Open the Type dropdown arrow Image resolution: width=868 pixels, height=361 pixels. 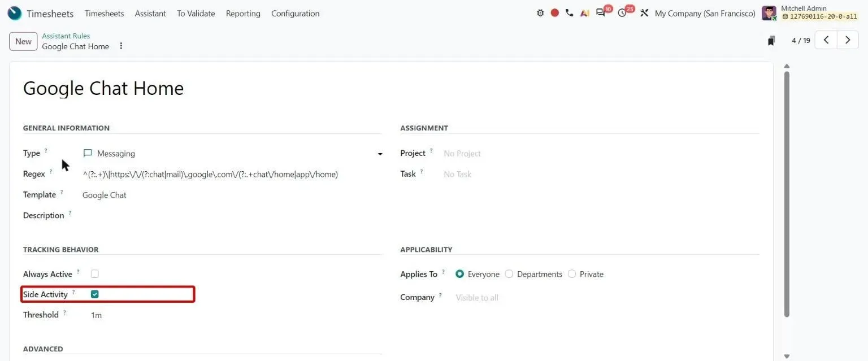click(380, 154)
